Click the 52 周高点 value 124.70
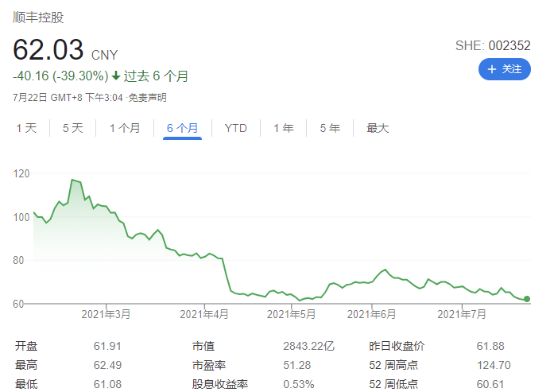Screen dimensions: 554x392 [x=494, y=365]
